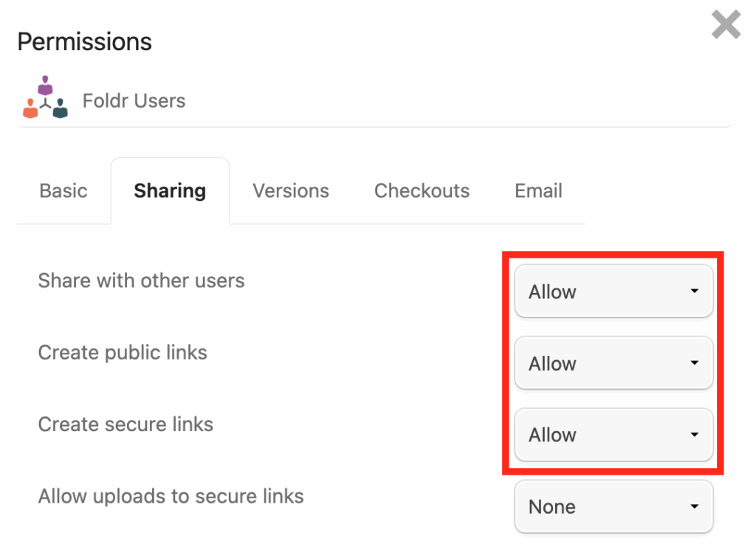
Task: Click the caret arrow beside Share with other users
Action: click(694, 292)
